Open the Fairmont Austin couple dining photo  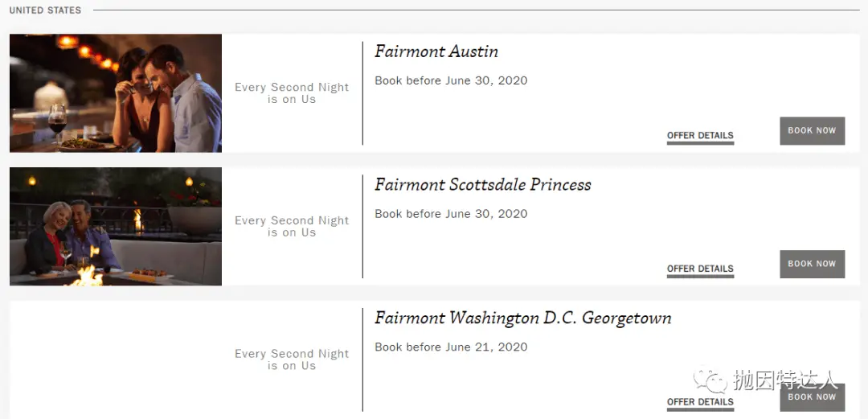tap(116, 93)
